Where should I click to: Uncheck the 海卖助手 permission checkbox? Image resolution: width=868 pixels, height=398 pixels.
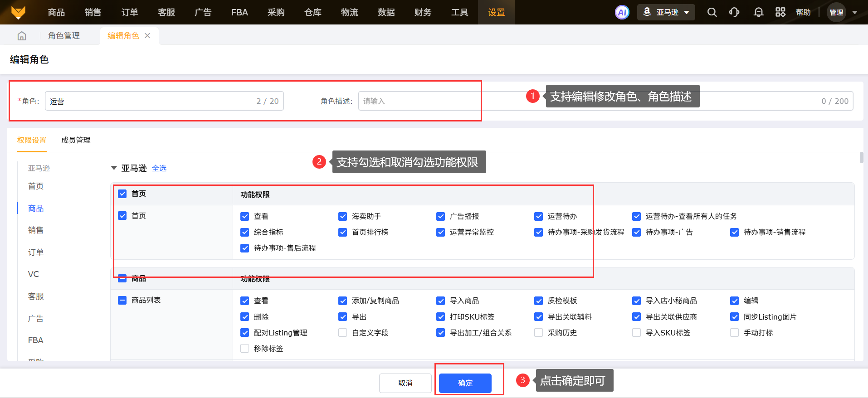click(x=342, y=216)
